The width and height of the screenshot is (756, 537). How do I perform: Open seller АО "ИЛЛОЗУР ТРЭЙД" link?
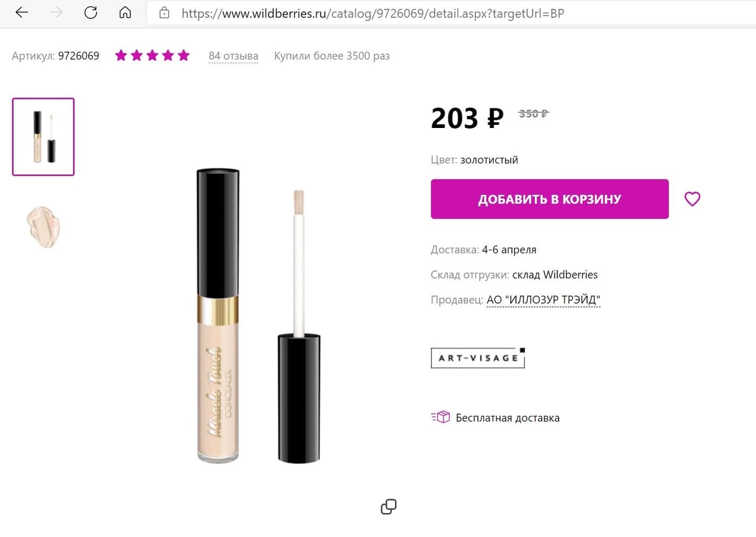click(544, 300)
